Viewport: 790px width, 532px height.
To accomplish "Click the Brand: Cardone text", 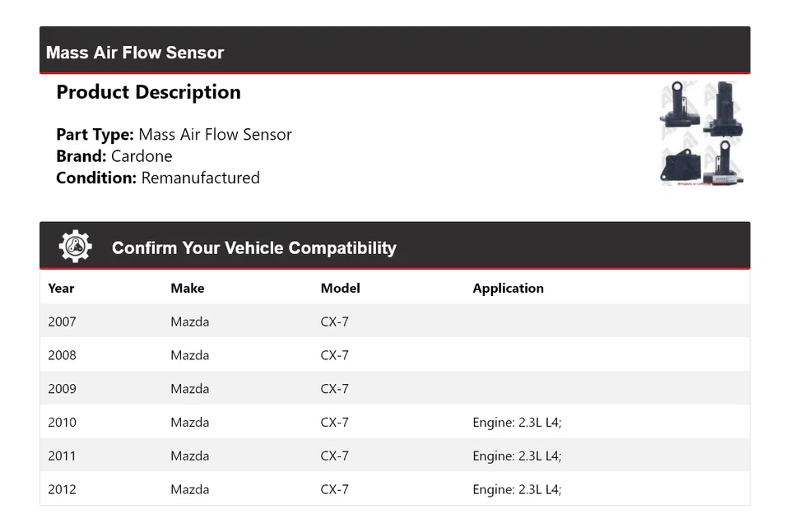I will point(114,156).
